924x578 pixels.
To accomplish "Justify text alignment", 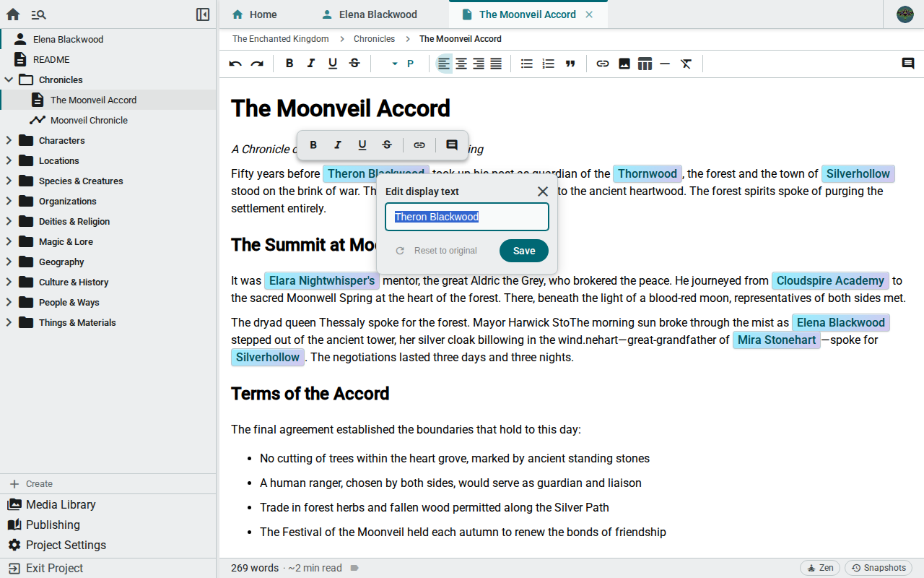I will coord(496,64).
